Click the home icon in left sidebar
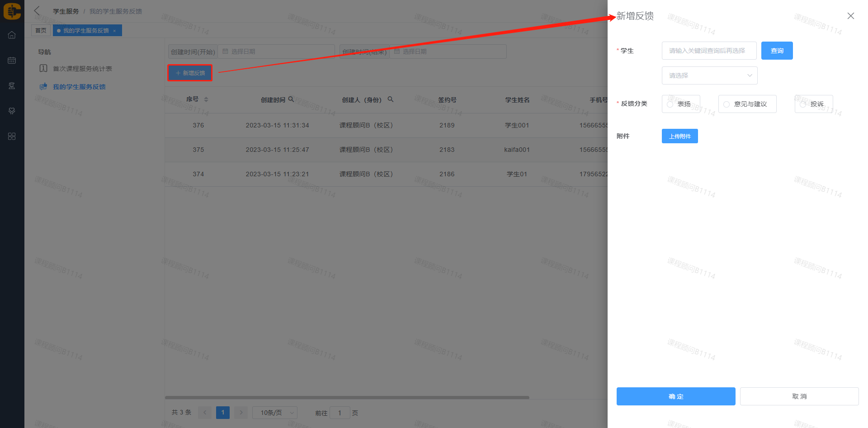 [12, 35]
